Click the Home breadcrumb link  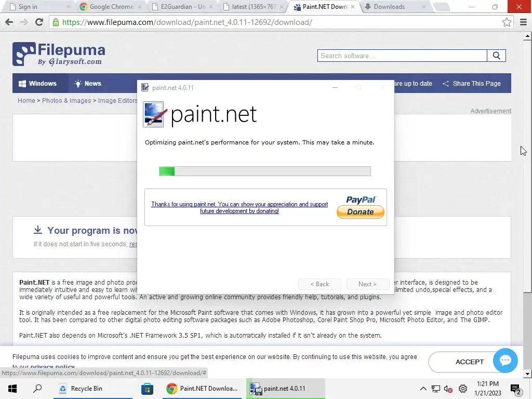(x=26, y=101)
